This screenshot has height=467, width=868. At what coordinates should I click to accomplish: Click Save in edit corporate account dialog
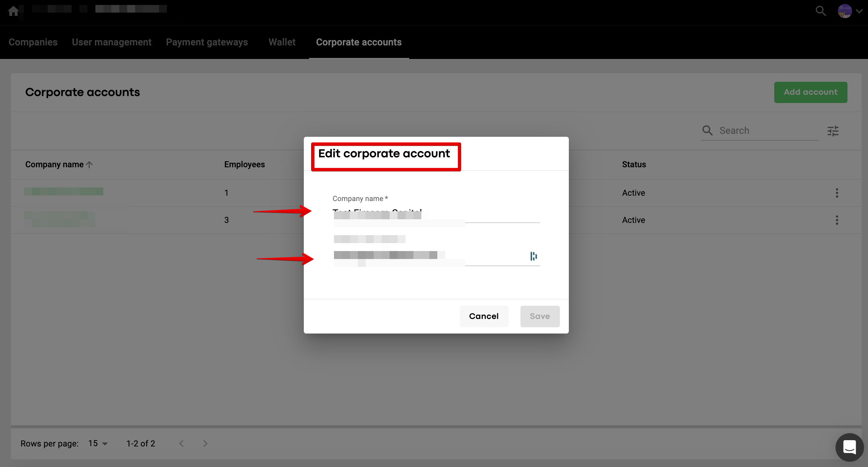click(539, 316)
